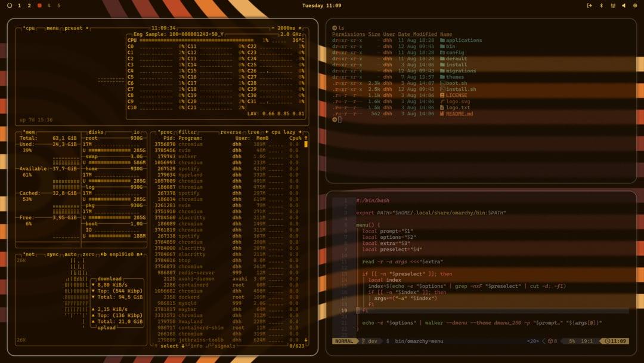Toggle sync mode in the net panel
644x363 pixels.
click(x=51, y=253)
